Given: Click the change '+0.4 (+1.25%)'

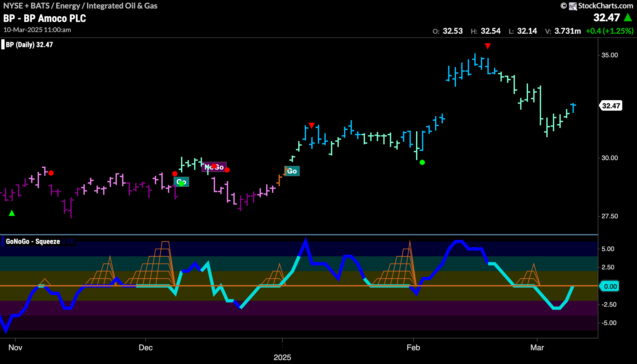Looking at the screenshot, I should click(610, 31).
